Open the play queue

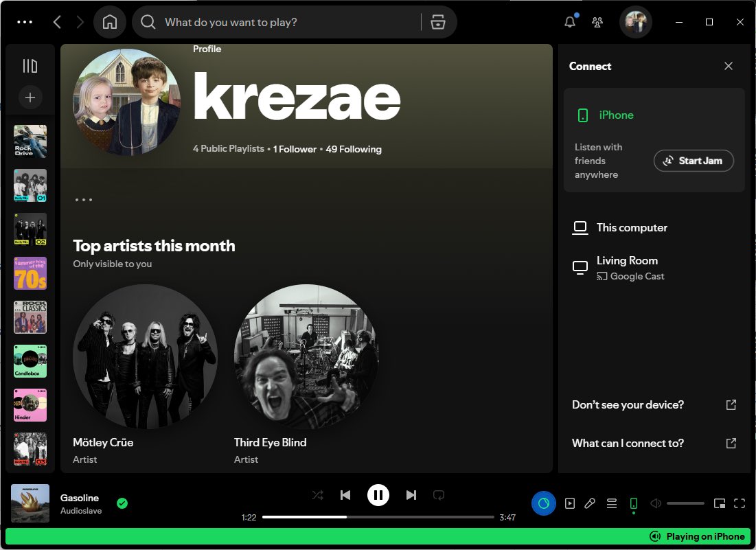coord(612,504)
